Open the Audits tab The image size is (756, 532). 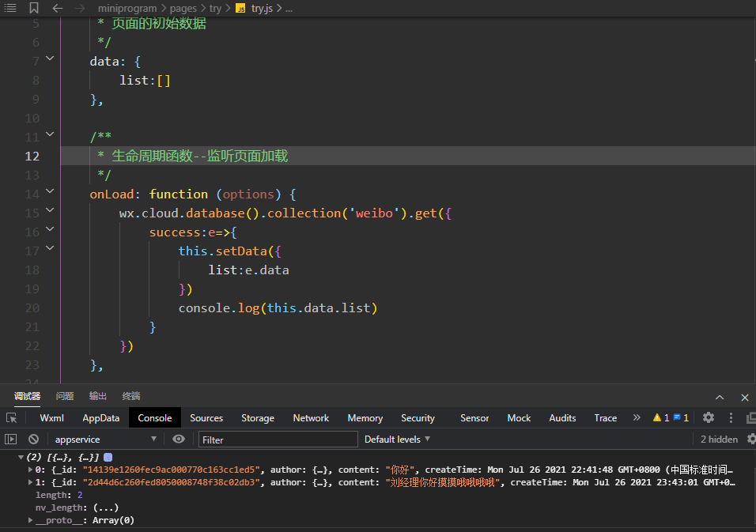tap(563, 418)
